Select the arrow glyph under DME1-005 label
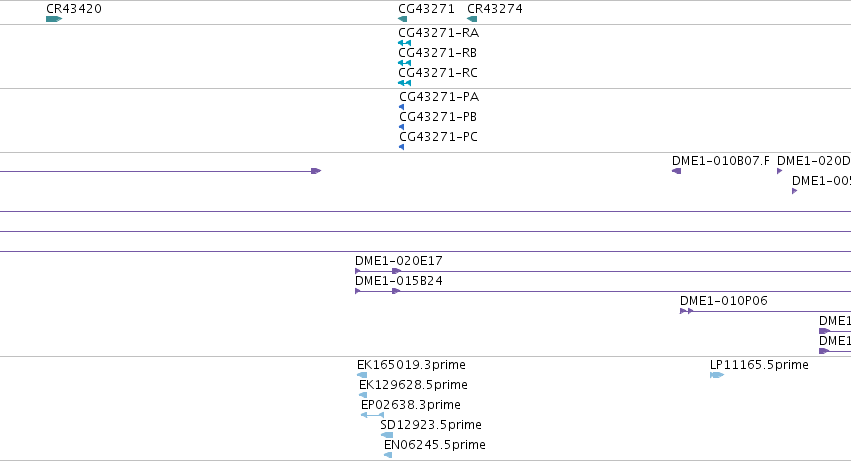Screen dimensions: 851x461 coord(795,191)
